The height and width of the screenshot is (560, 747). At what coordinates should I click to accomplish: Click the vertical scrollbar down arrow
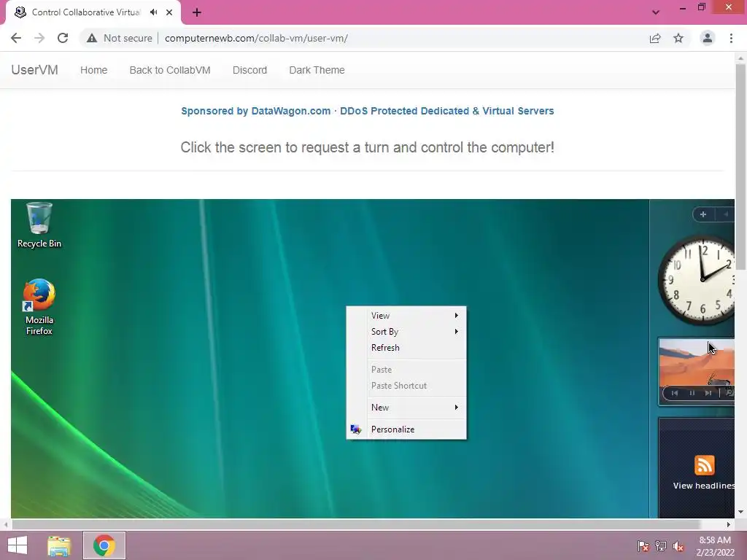740,512
